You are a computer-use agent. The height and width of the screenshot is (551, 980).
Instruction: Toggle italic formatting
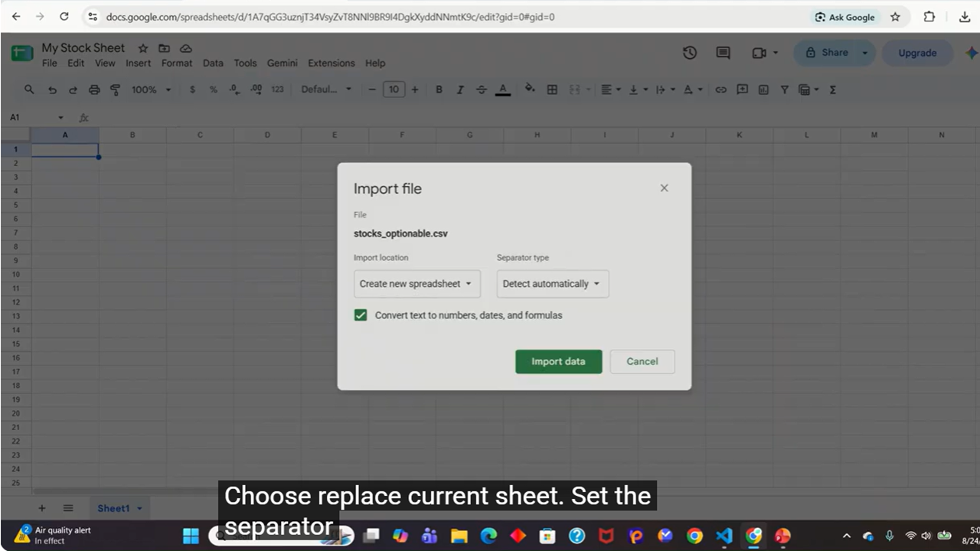point(460,90)
